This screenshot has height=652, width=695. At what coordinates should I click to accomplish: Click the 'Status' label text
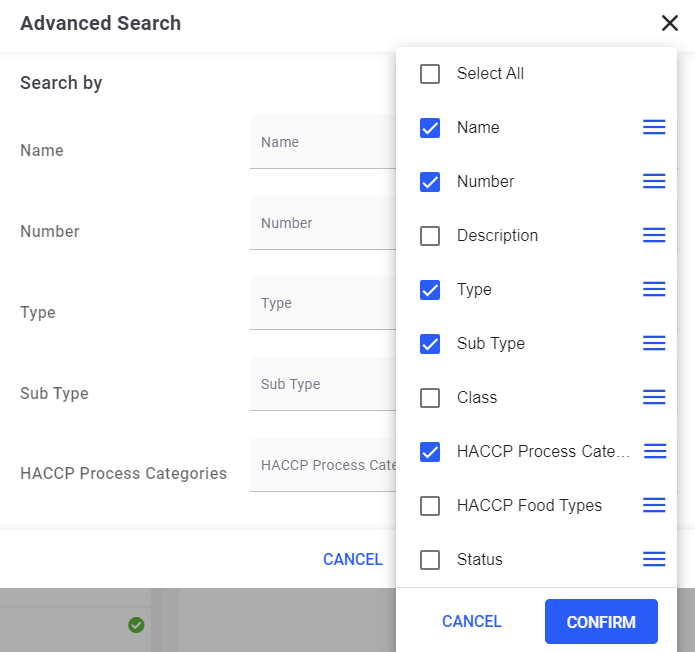(x=480, y=559)
